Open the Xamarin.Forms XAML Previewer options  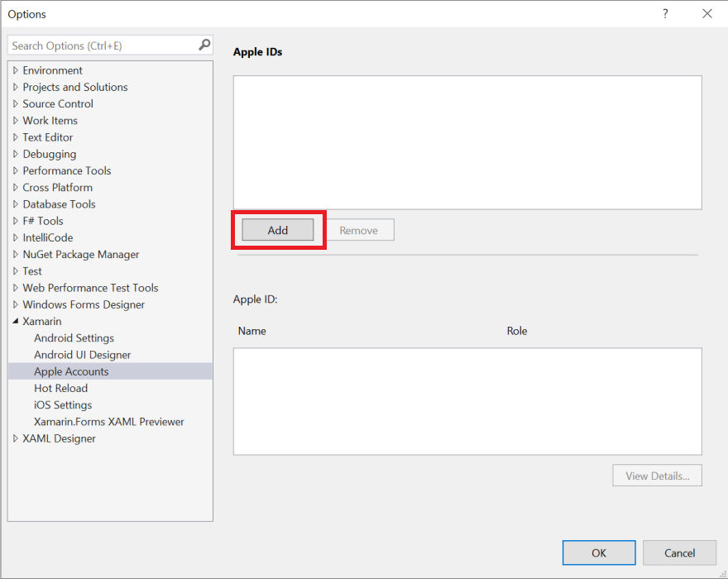[108, 421]
